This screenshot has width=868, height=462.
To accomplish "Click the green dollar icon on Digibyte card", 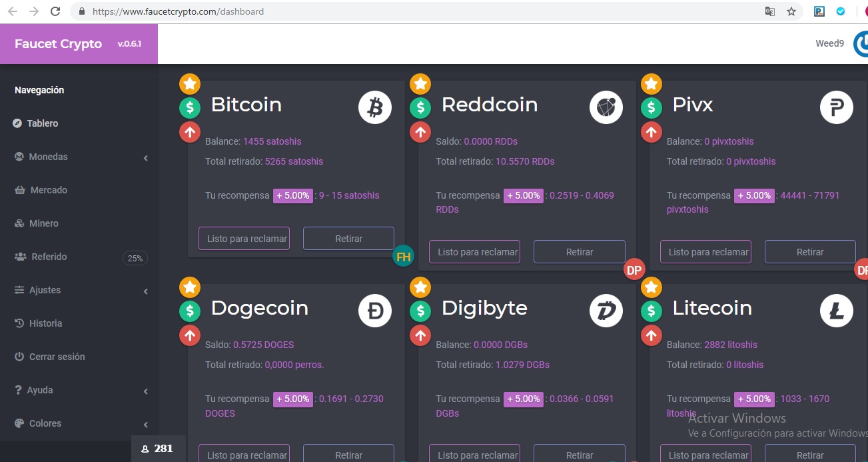I will [x=420, y=311].
